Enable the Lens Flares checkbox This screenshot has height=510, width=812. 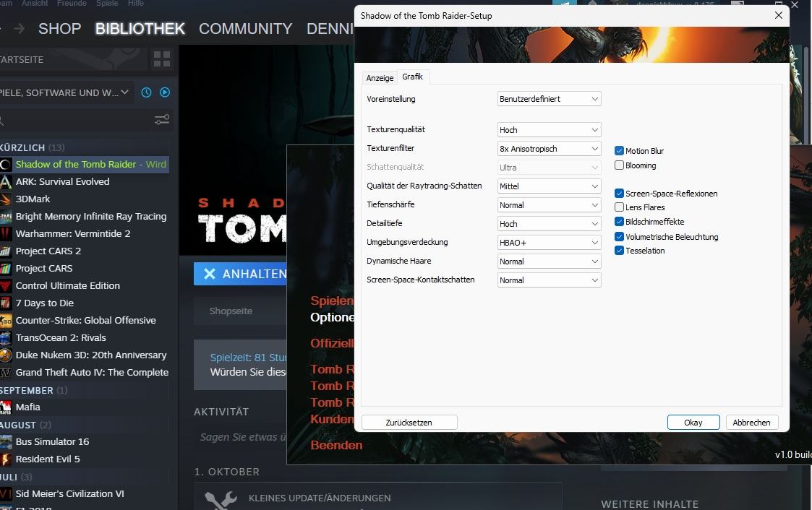pyautogui.click(x=619, y=207)
